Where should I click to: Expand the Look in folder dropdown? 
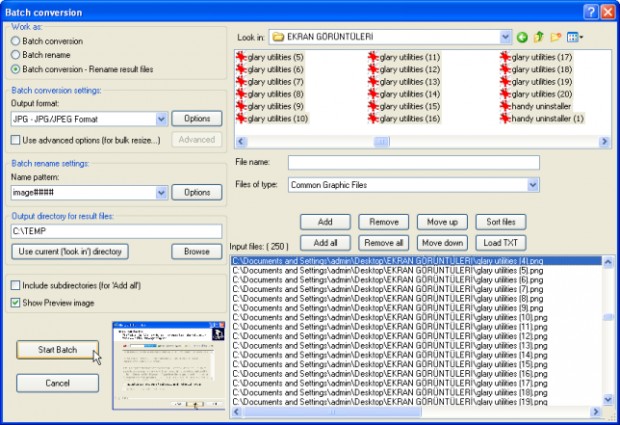(x=505, y=37)
